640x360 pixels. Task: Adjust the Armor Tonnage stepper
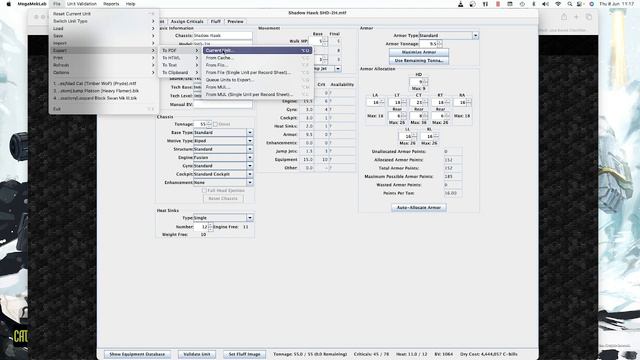pyautogui.click(x=440, y=44)
